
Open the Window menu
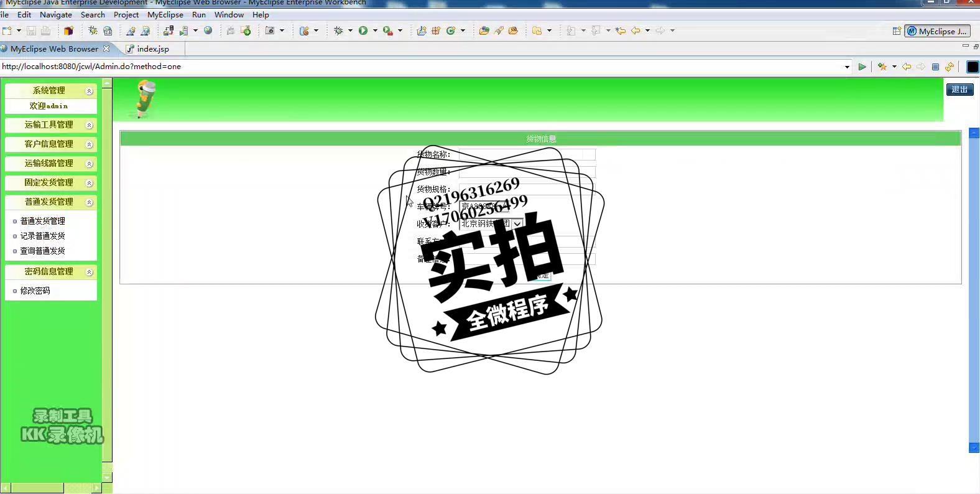click(229, 14)
